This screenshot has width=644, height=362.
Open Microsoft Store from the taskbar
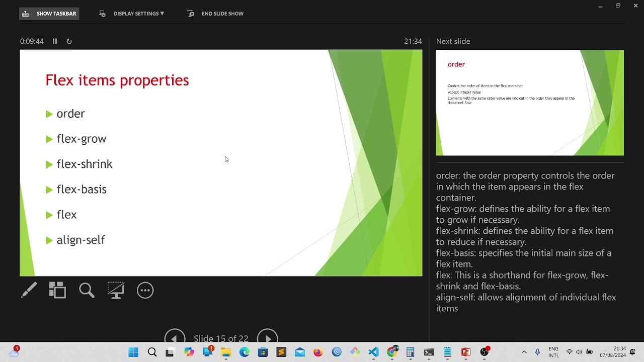coord(263,352)
